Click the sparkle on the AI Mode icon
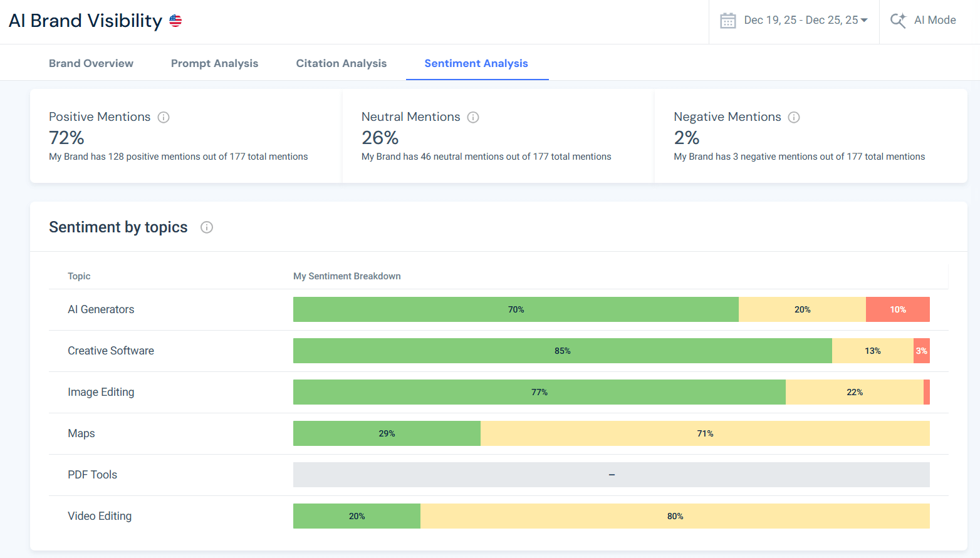The height and width of the screenshot is (558, 980). 904,15
